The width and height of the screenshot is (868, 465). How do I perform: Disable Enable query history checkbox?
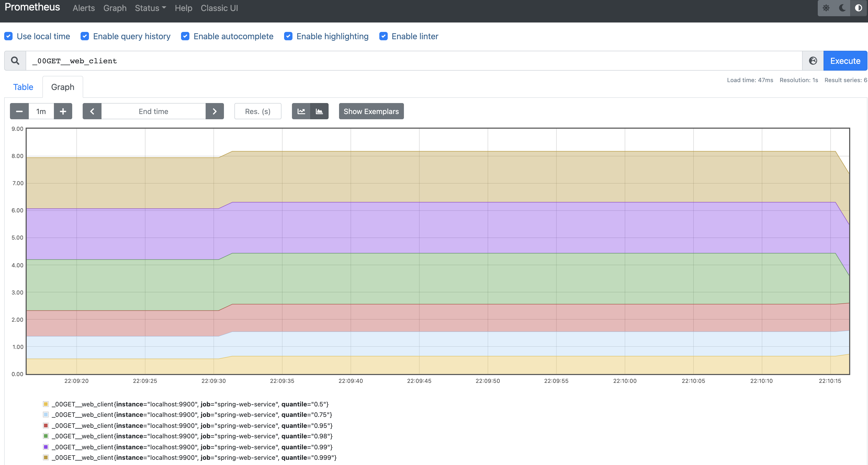84,36
